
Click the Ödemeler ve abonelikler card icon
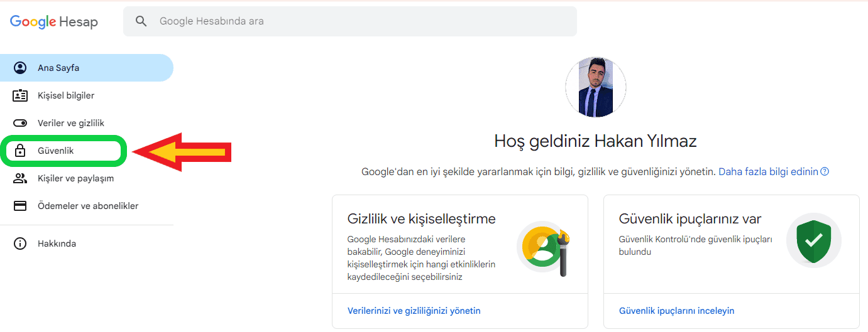tap(20, 206)
